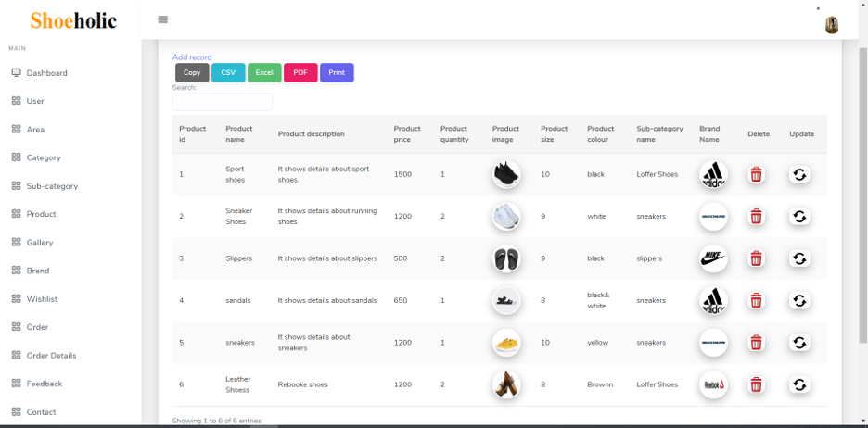
Task: Click the grid icon beside Area
Action: coord(16,129)
